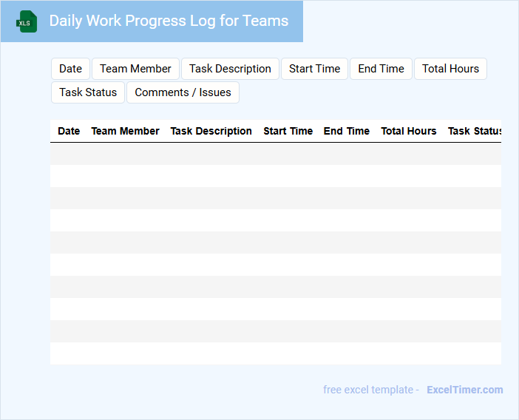Click the Daily Work Progress Log title

(x=169, y=21)
